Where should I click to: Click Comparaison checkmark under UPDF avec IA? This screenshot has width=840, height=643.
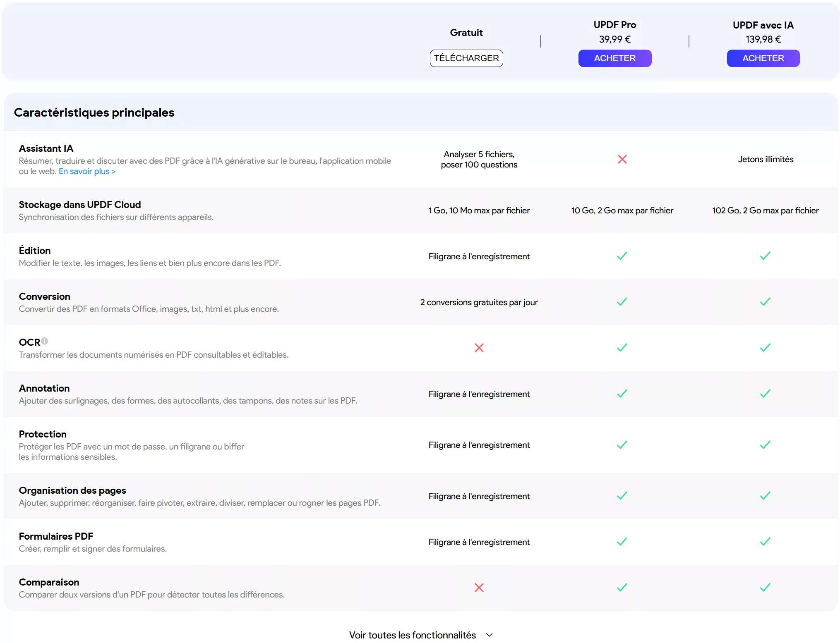click(x=765, y=588)
